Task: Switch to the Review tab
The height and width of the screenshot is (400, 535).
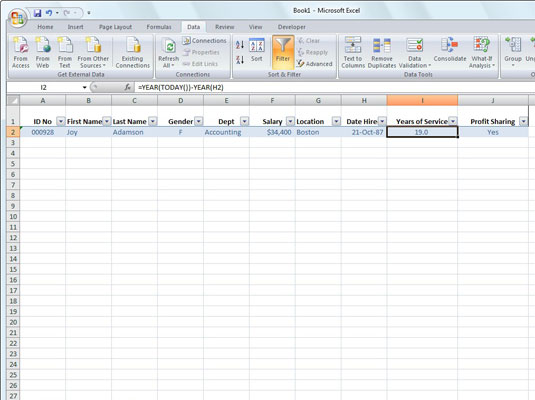Action: coord(225,27)
